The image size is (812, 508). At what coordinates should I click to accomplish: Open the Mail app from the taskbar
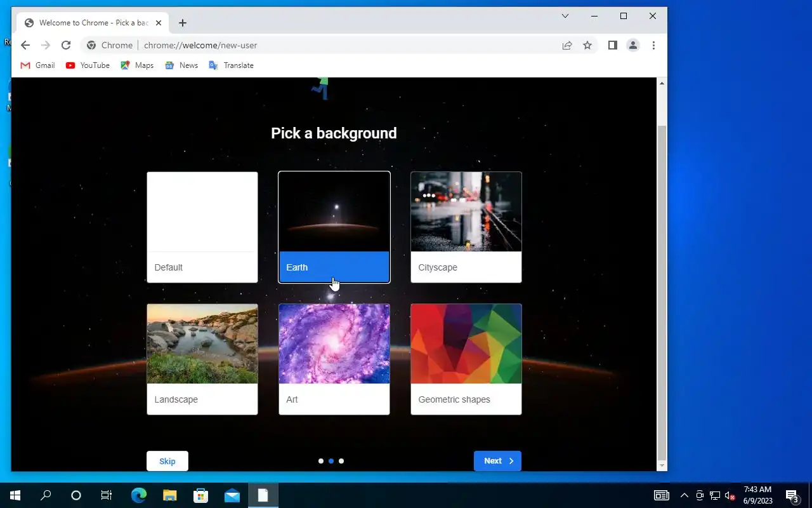tap(232, 495)
